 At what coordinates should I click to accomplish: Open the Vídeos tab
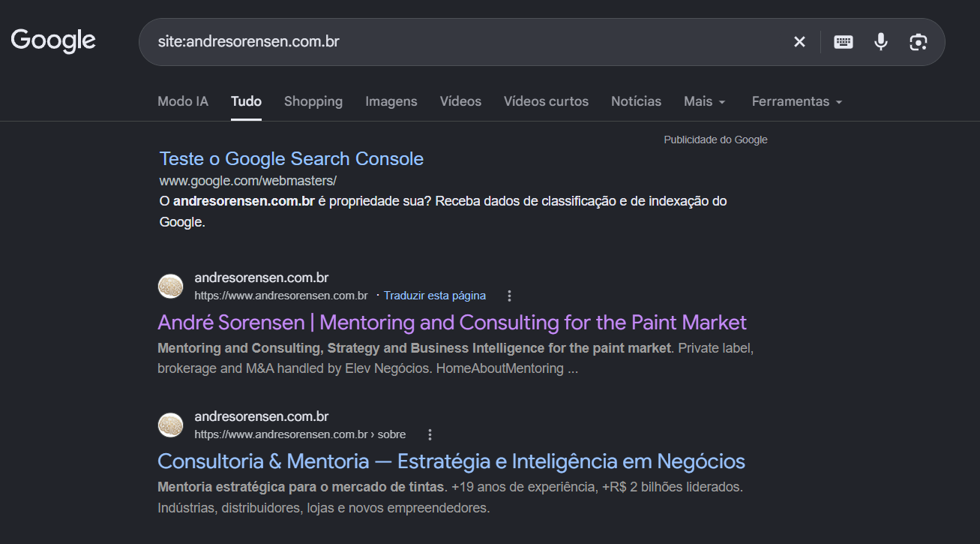tap(460, 101)
